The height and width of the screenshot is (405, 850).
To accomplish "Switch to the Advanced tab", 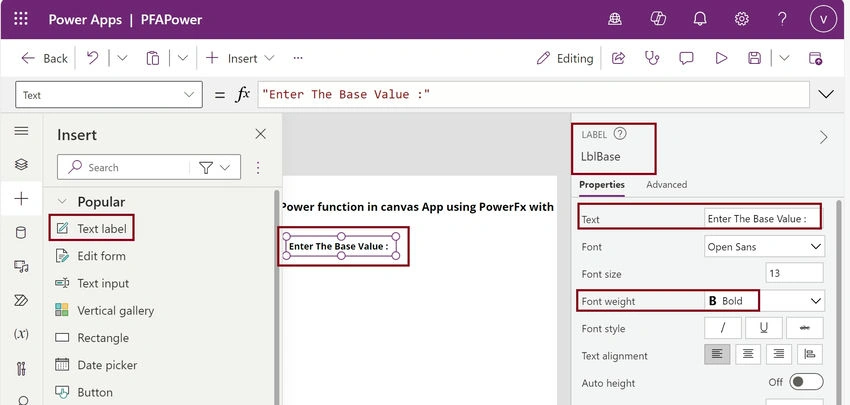I will point(666,184).
